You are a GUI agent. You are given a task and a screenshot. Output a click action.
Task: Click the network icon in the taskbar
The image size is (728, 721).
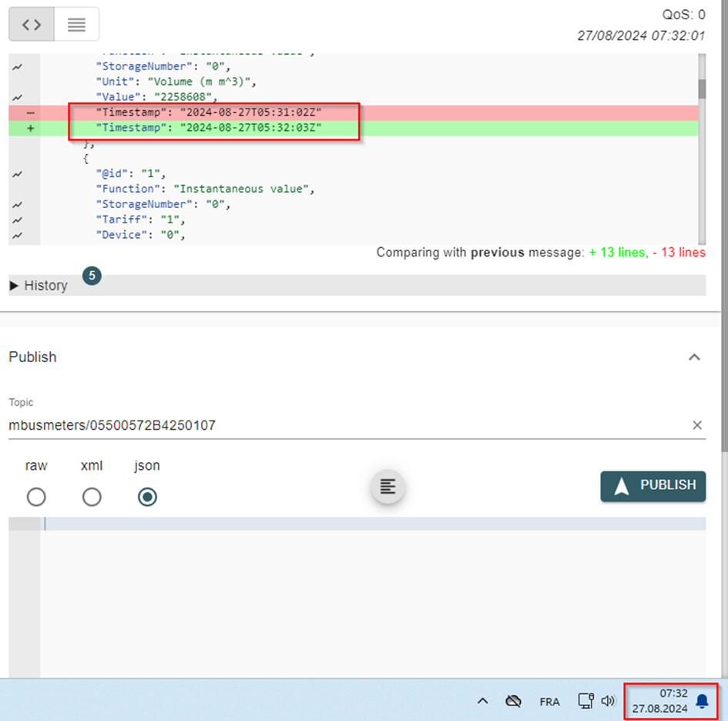(585, 701)
